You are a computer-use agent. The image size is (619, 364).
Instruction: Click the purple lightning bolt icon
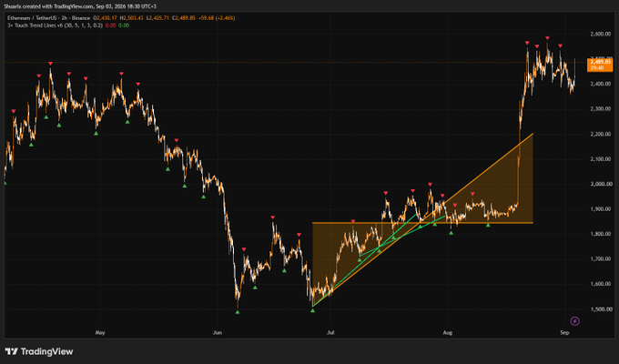click(x=574, y=321)
